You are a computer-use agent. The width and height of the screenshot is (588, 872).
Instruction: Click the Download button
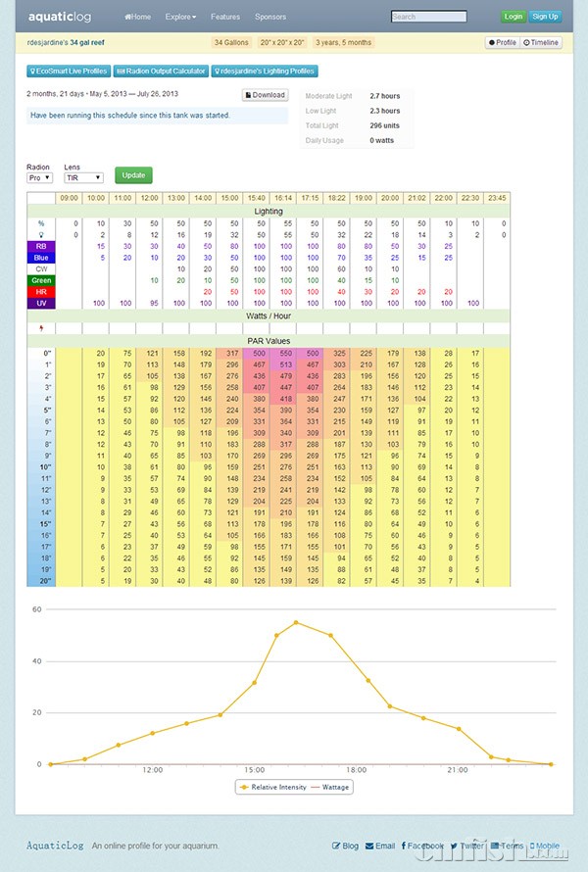pos(265,95)
